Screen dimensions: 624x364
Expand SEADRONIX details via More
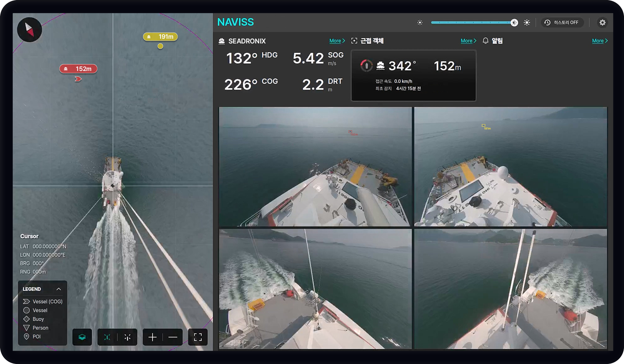pos(337,41)
